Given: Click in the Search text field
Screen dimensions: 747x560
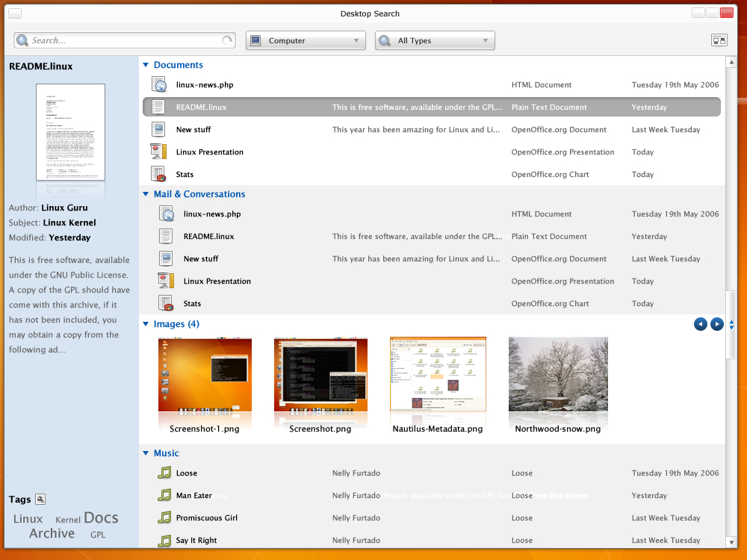Looking at the screenshot, I should (x=125, y=40).
